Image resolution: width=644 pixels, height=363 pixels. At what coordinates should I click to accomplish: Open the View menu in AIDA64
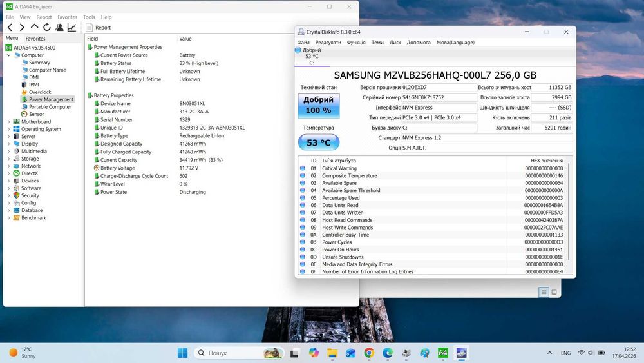[25, 17]
